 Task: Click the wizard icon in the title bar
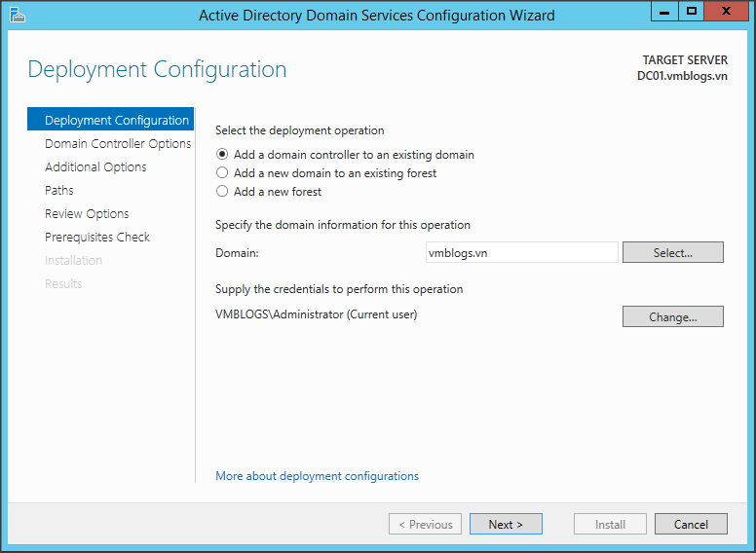coord(18,15)
